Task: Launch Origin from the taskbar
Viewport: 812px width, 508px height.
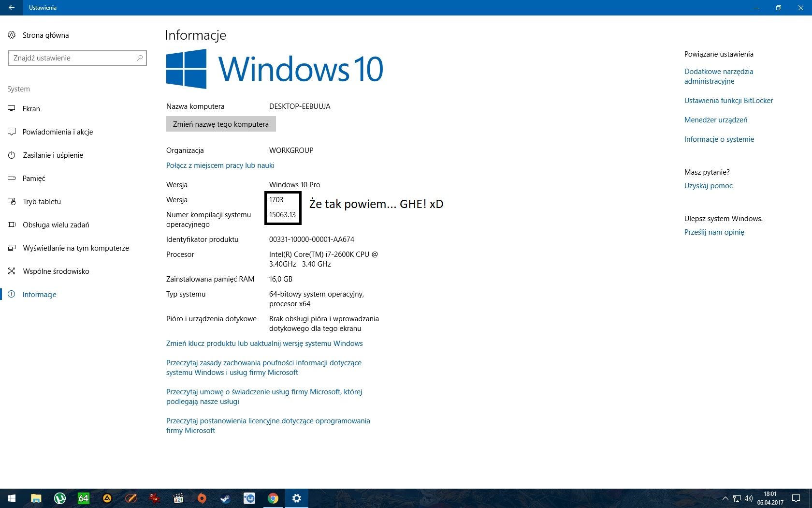Action: point(202,498)
